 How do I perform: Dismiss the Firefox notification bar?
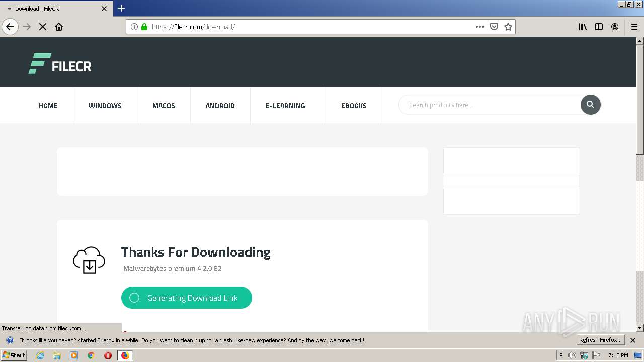coord(633,340)
